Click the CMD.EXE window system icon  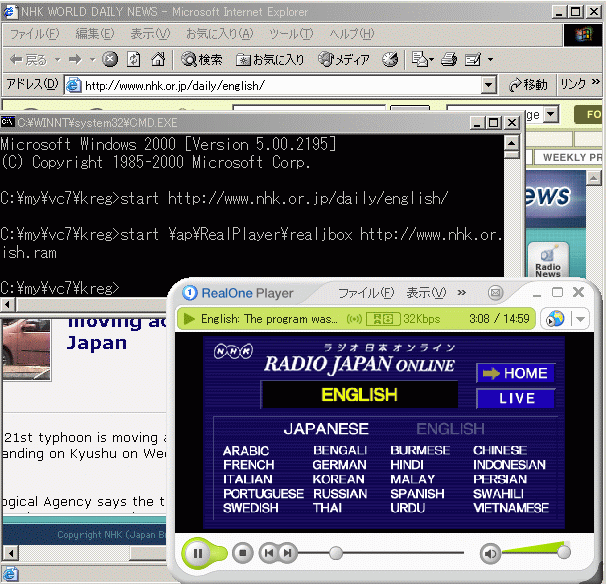pos(8,123)
